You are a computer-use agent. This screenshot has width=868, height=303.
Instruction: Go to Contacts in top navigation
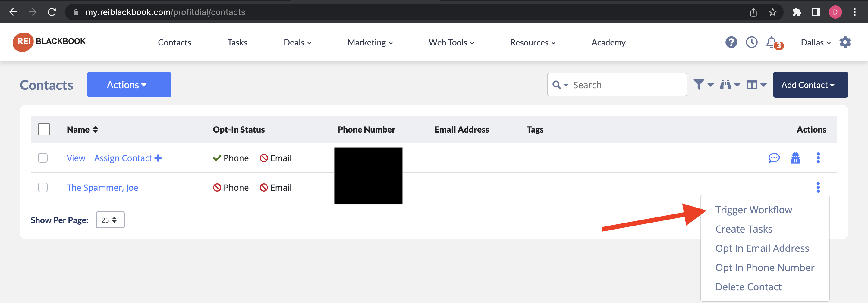(175, 42)
